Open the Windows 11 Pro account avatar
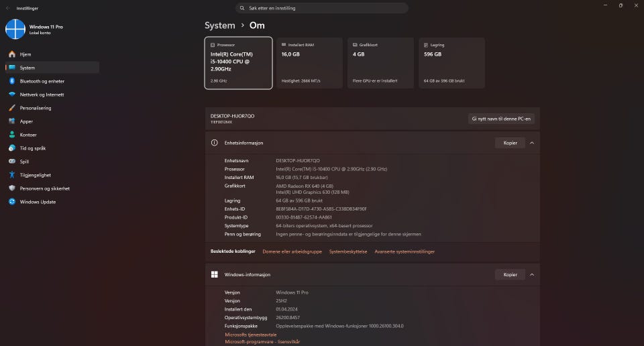Viewport: 644px width, 346px height. [x=15, y=29]
